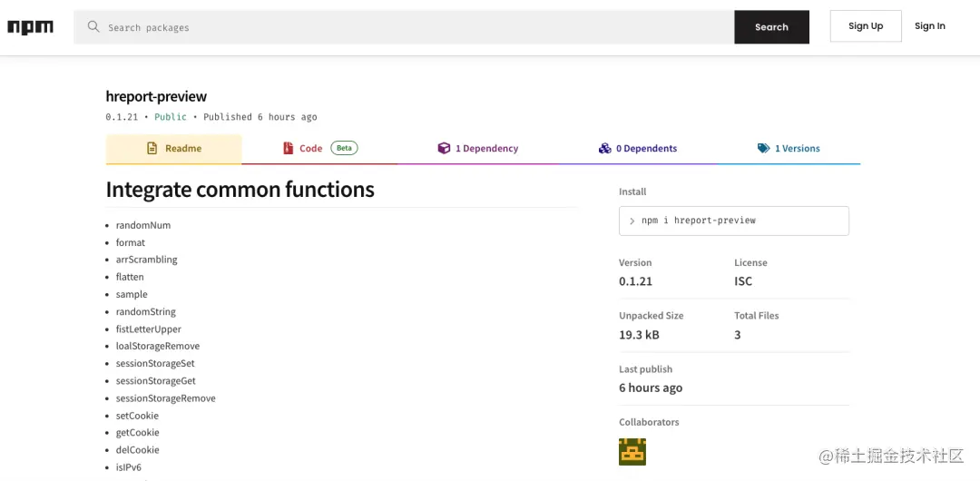
Task: Switch to the 1 Versions tab
Action: 797,148
